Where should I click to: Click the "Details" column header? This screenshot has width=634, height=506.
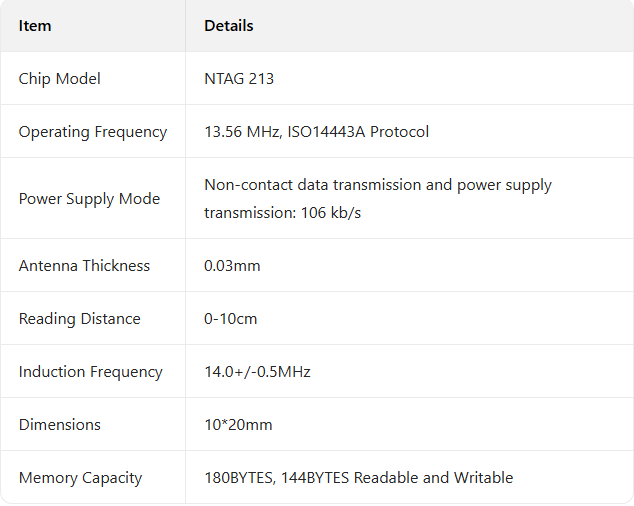[229, 26]
